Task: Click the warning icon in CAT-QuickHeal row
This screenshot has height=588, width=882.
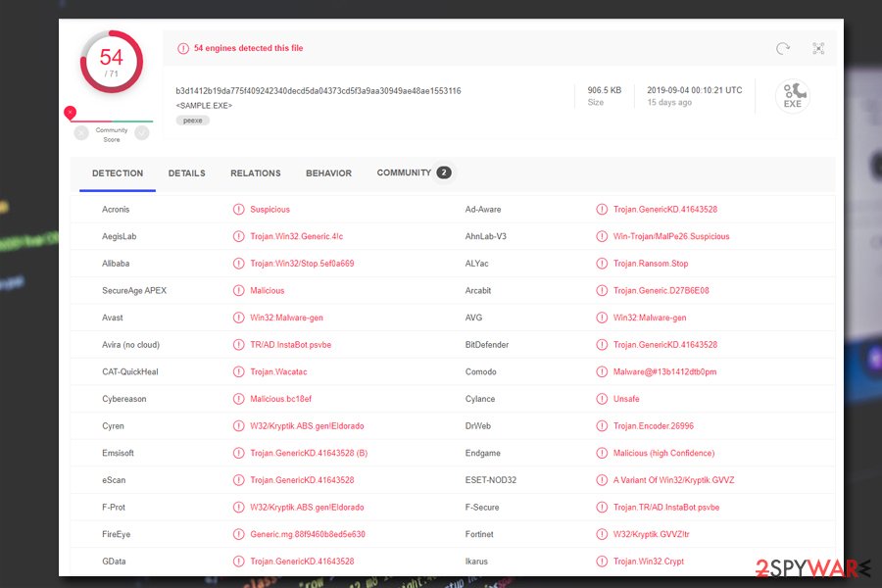Action: tap(238, 371)
